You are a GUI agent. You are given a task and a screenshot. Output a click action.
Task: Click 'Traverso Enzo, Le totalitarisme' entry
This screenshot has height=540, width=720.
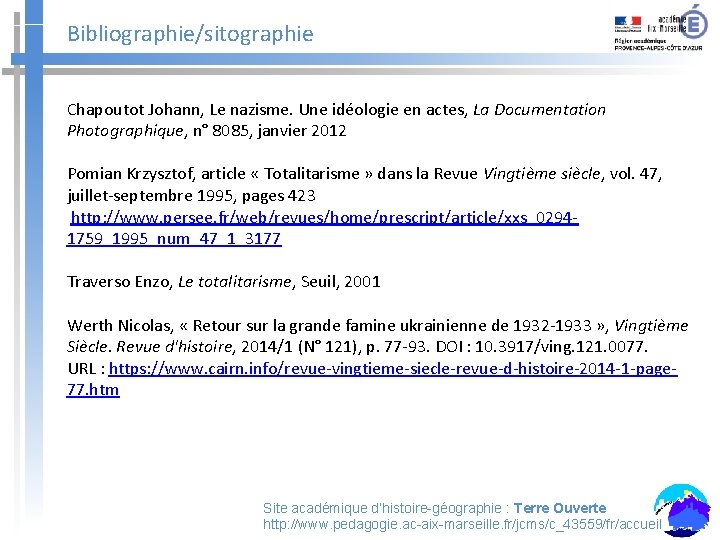(x=224, y=281)
